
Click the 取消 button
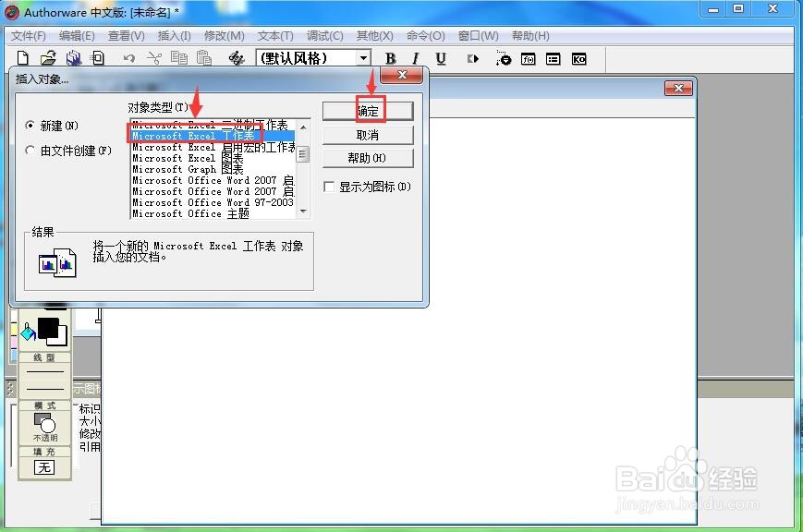368,135
